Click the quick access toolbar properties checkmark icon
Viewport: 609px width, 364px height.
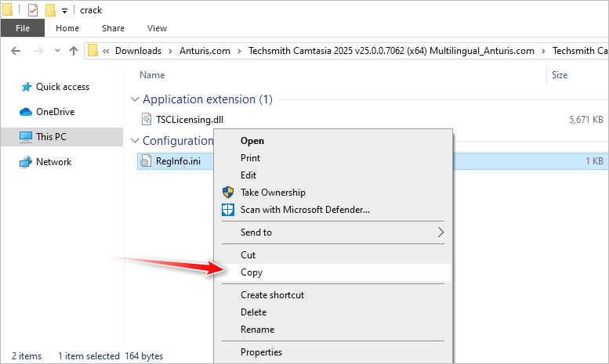(x=33, y=10)
